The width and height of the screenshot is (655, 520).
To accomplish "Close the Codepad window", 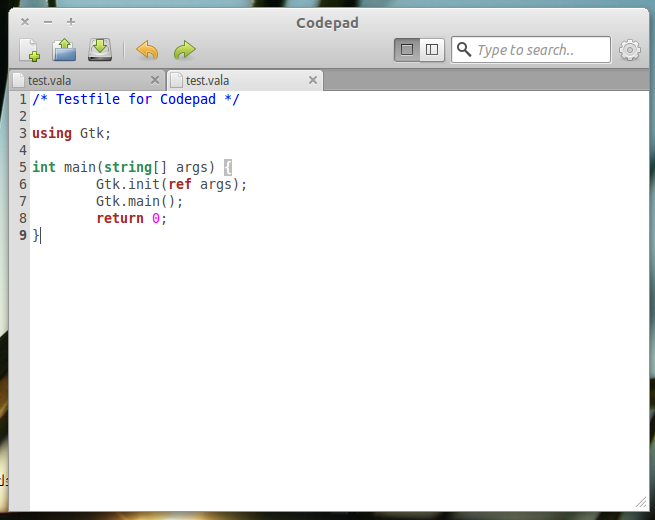I will click(x=25, y=22).
